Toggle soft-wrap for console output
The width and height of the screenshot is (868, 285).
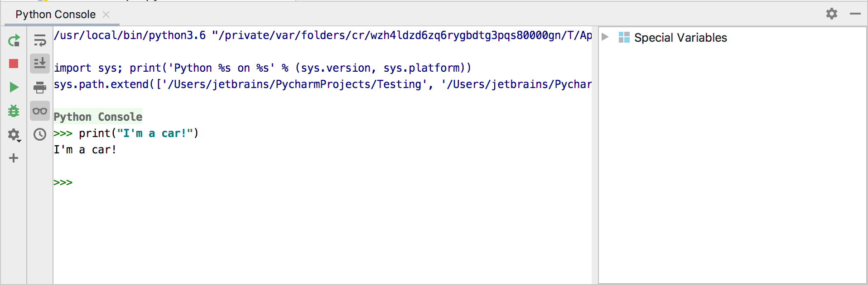(39, 40)
